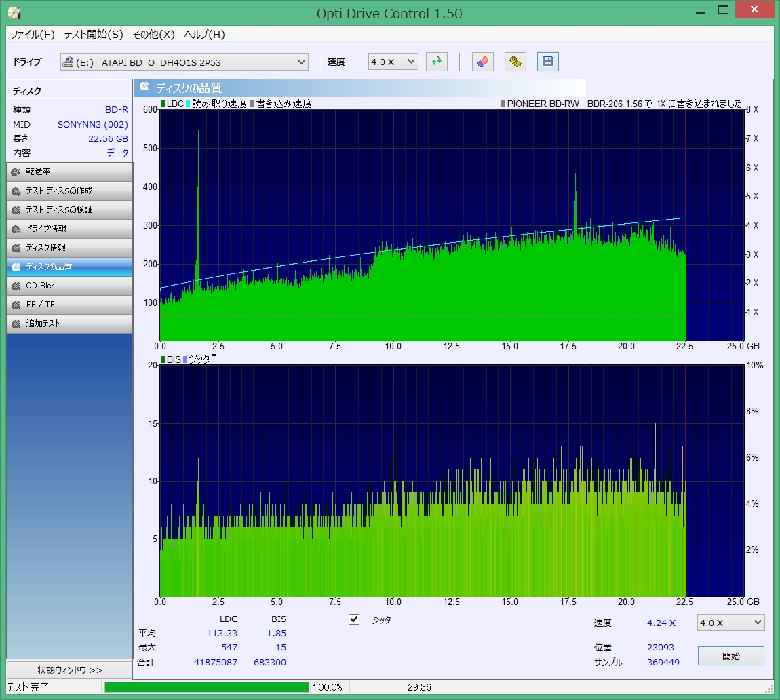Select 転送率 in the sidebar

coord(69,172)
